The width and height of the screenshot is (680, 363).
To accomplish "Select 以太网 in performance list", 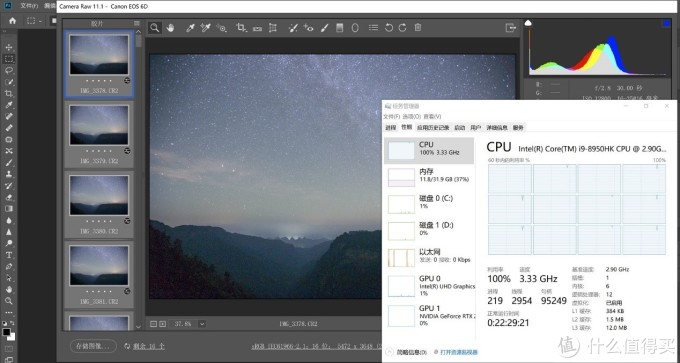I will (429, 258).
